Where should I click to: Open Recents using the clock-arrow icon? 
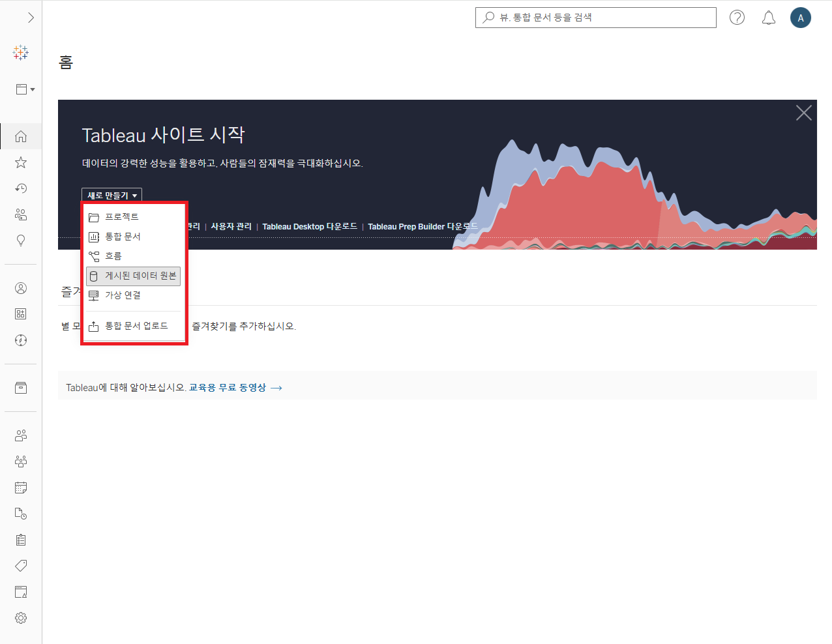point(21,188)
